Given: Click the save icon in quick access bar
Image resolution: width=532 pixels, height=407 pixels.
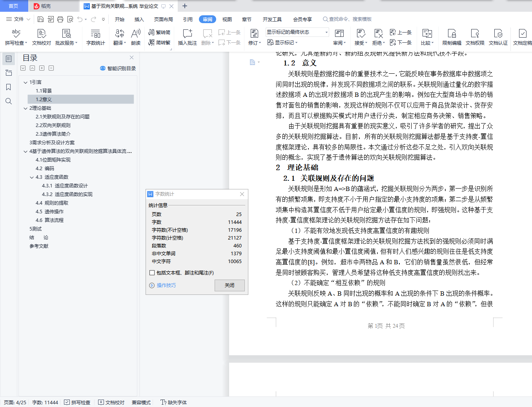Looking at the screenshot, I should click(x=40, y=19).
